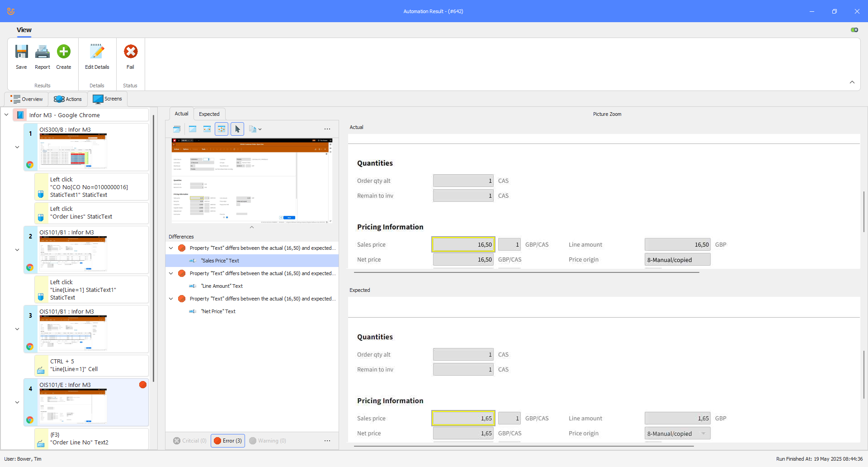Viewport: 868px width, 467px height.
Task: Click the Infor M3 application icon
Action: tap(20, 115)
